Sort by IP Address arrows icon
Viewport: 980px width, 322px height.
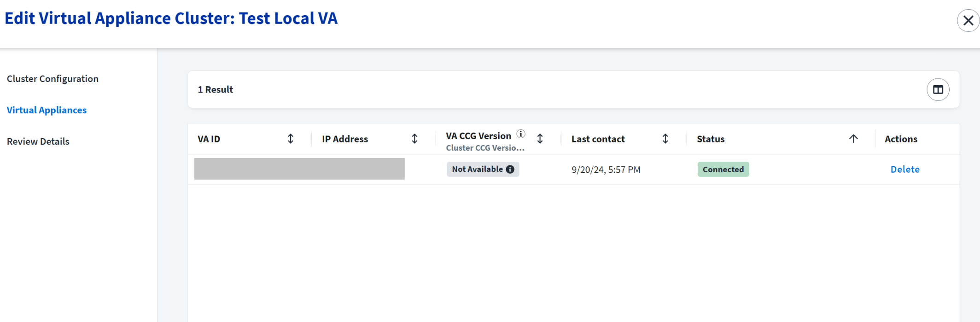(x=414, y=139)
